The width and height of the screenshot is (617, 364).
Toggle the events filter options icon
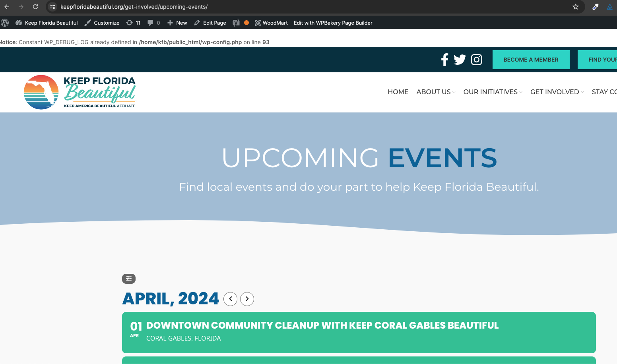click(129, 279)
